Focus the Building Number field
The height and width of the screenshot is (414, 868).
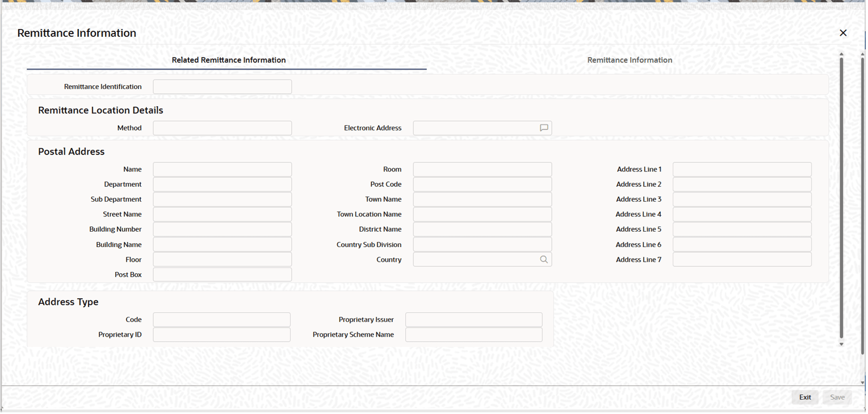point(223,229)
